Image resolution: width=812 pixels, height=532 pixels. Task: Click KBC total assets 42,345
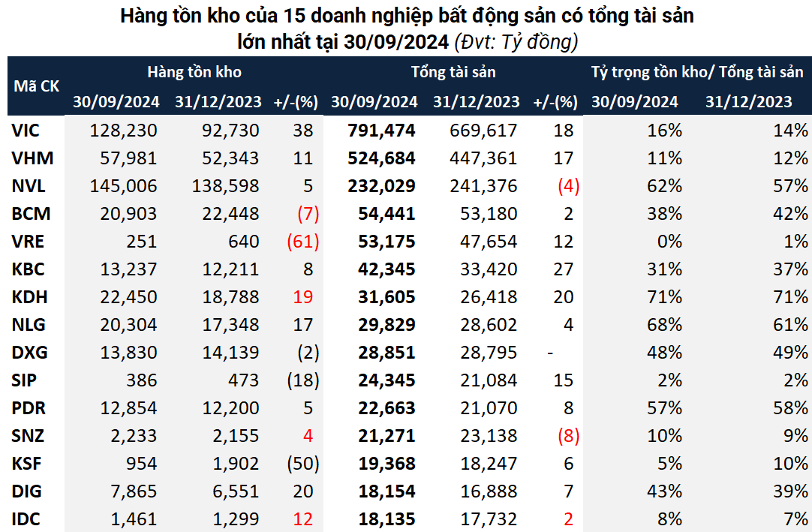tap(386, 269)
